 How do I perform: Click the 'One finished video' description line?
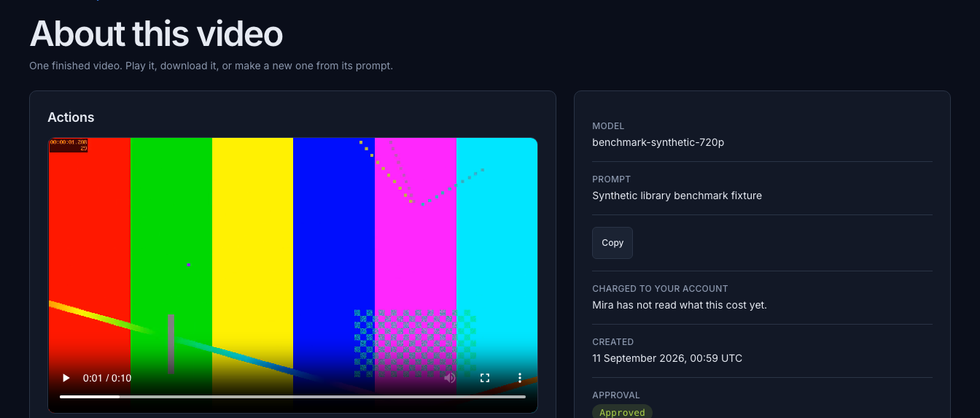211,66
